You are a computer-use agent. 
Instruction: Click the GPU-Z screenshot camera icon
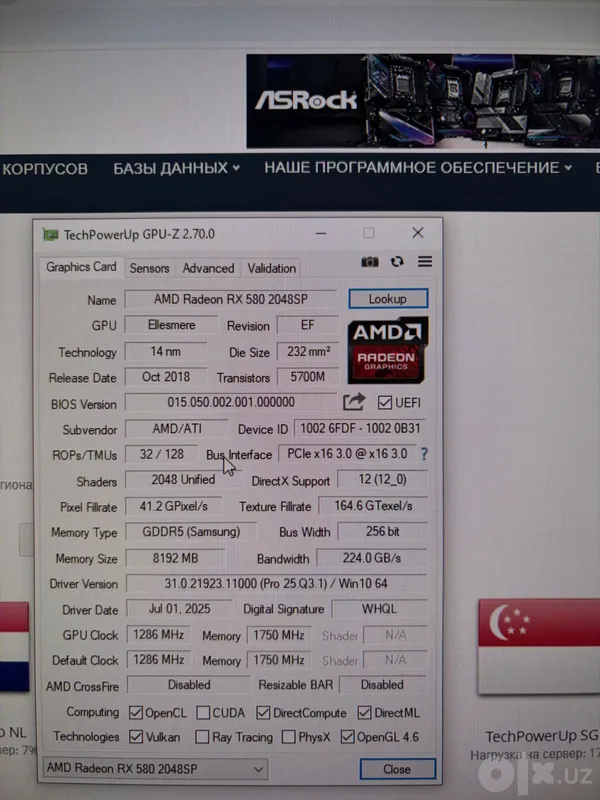[370, 262]
